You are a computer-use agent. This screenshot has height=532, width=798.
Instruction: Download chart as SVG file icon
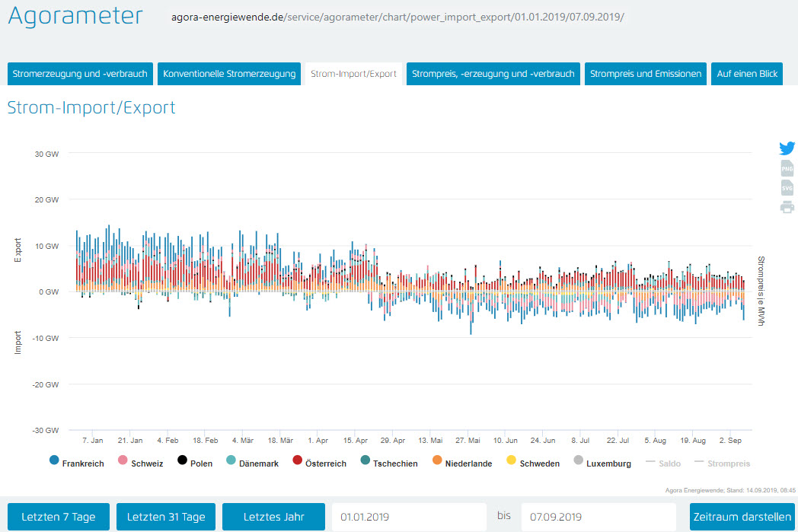(787, 188)
